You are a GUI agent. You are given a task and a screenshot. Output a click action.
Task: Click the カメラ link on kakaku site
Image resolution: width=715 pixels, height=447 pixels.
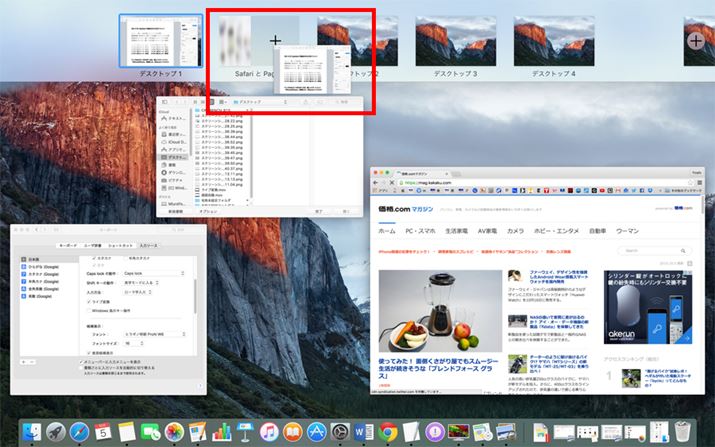pyautogui.click(x=516, y=231)
